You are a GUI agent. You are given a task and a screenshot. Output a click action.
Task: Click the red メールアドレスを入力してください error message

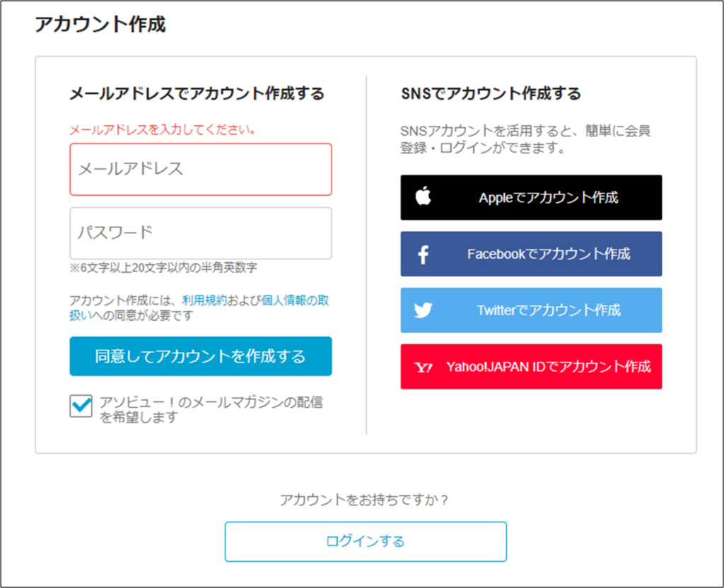click(x=162, y=130)
